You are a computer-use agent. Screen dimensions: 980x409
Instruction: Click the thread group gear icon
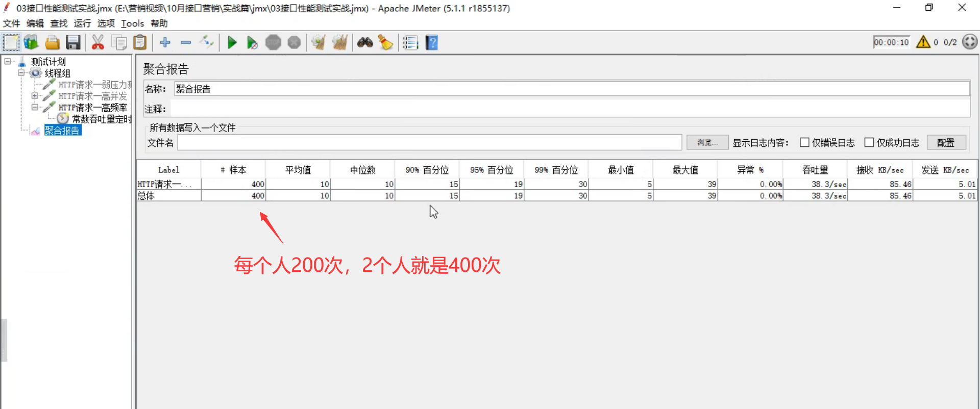36,73
